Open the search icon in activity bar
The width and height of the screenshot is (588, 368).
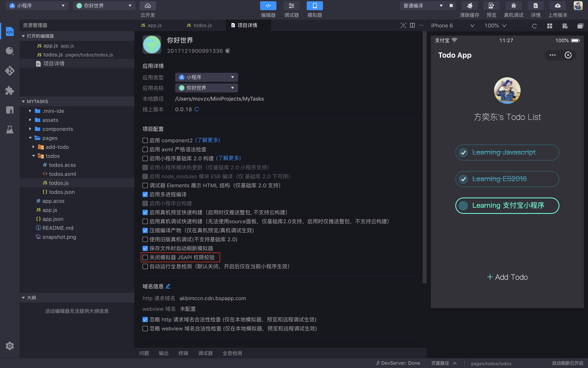pyautogui.click(x=10, y=51)
